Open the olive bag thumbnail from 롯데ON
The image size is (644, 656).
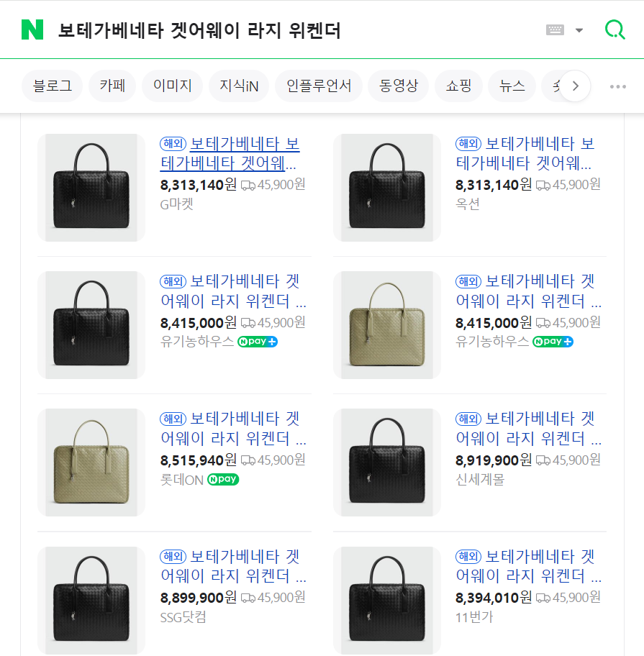click(x=91, y=463)
